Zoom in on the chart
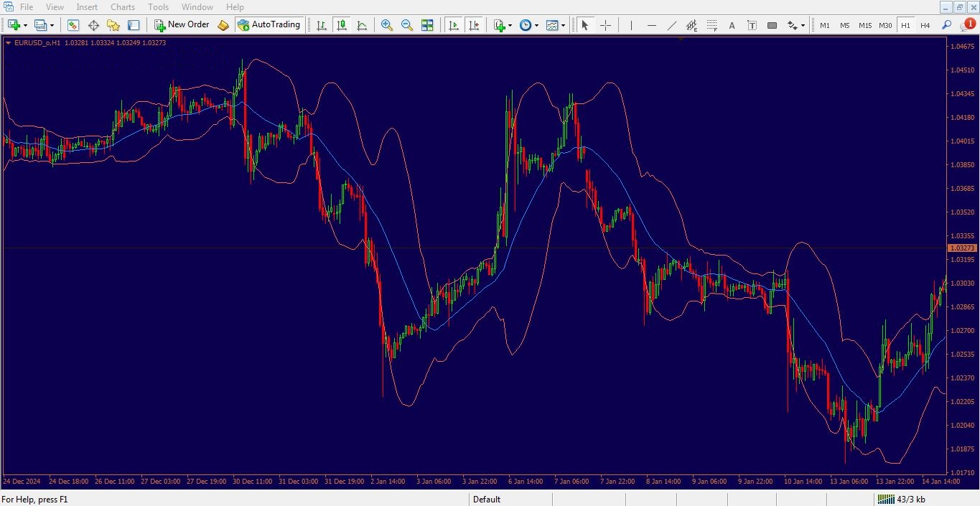 tap(386, 25)
